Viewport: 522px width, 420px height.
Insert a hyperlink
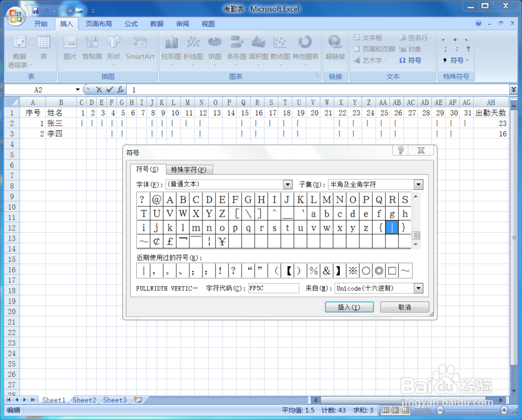pos(335,47)
